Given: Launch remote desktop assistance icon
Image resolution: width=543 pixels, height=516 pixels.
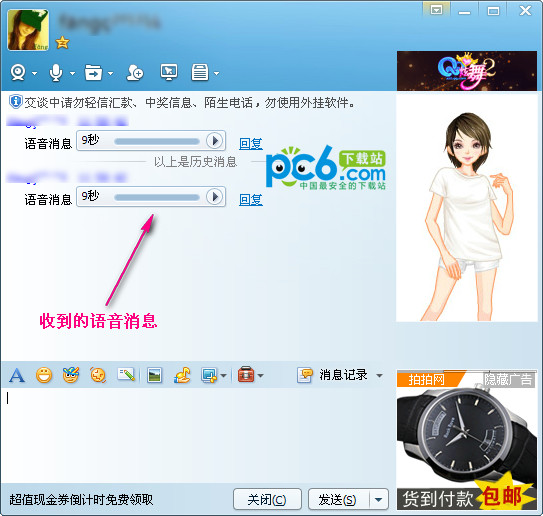Looking at the screenshot, I should 169,72.
